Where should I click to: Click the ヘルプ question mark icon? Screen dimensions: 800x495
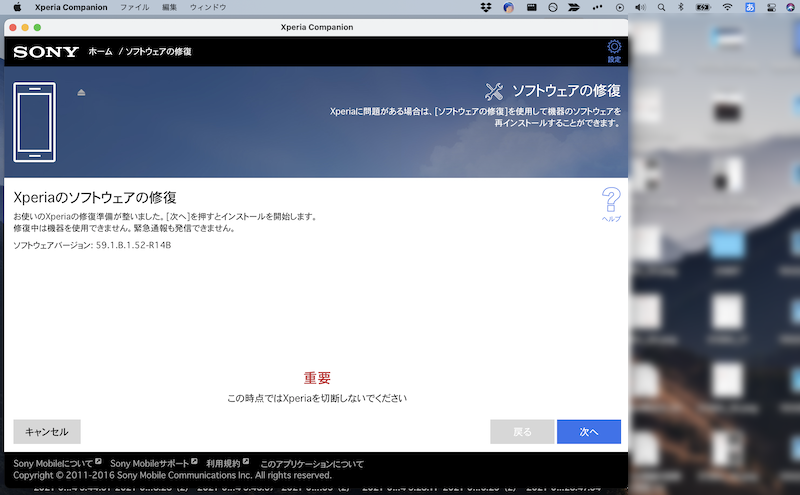[611, 202]
